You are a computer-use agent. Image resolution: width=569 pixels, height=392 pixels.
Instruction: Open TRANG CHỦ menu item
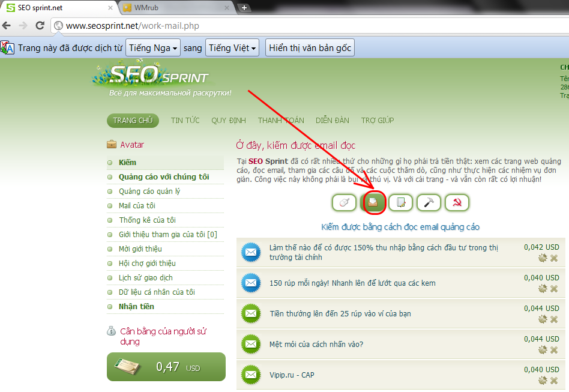pos(133,121)
